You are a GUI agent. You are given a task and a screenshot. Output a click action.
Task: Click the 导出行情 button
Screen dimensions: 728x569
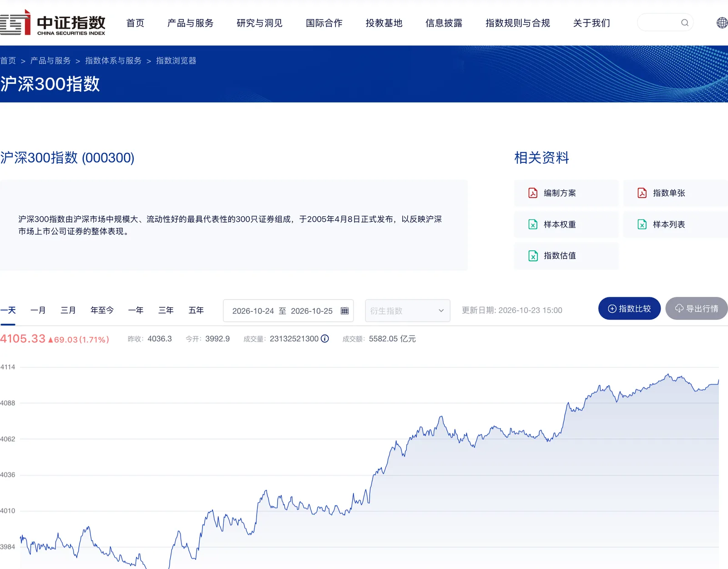click(x=697, y=309)
